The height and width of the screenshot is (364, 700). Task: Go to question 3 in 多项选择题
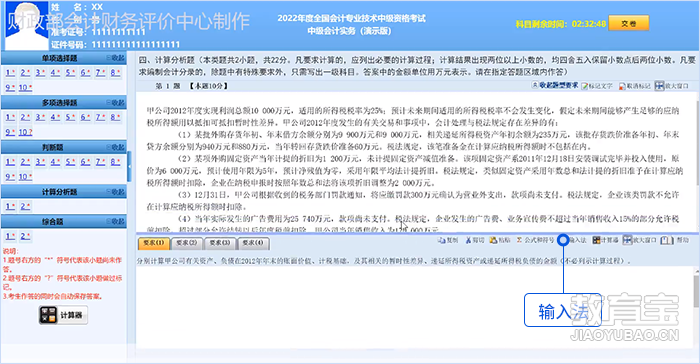tap(41, 117)
